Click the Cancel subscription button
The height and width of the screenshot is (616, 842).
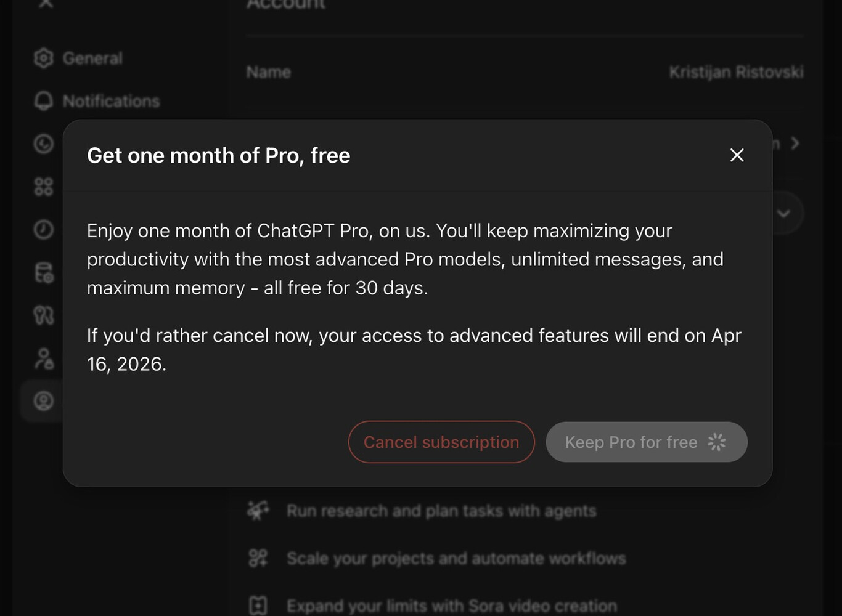pos(441,442)
